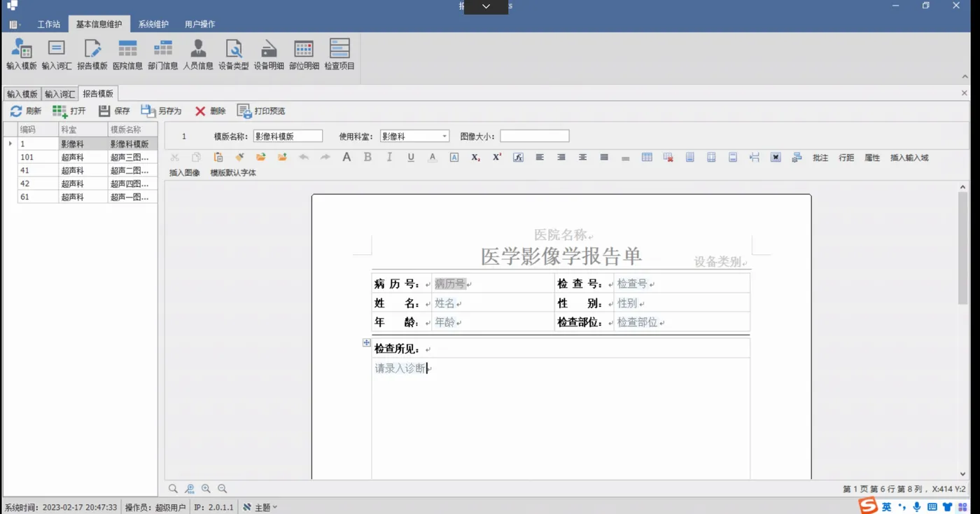Open the 基本信息维护 ribbon tab
Image resolution: width=980 pixels, height=514 pixels.
click(x=99, y=24)
